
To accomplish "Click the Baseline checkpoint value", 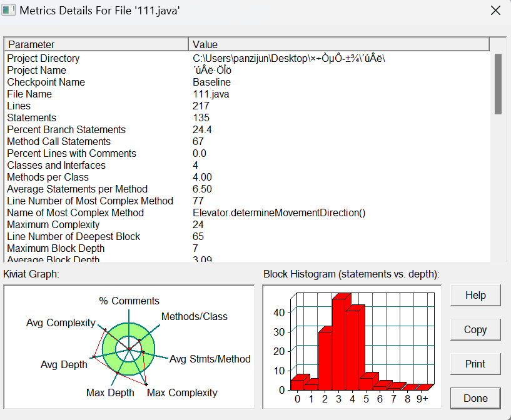I will [211, 82].
